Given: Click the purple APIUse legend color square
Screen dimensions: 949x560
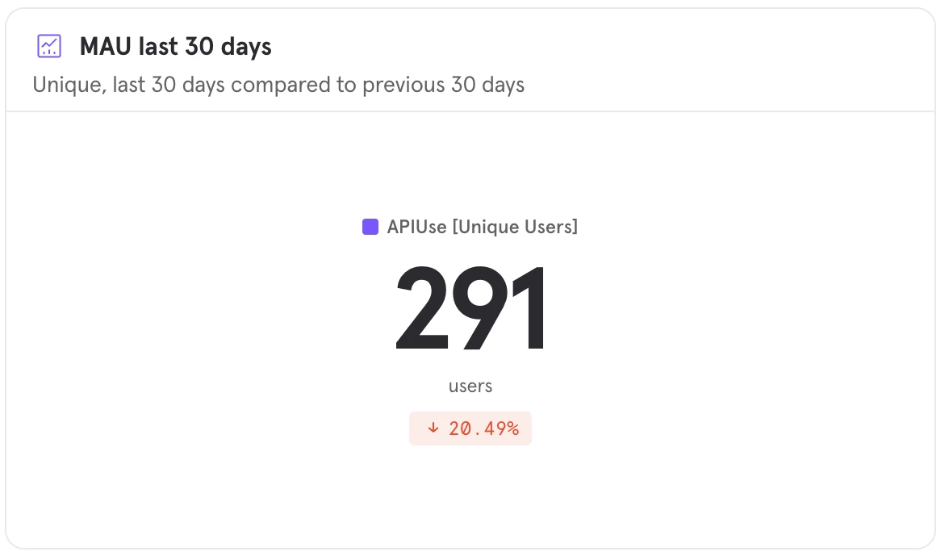Looking at the screenshot, I should [370, 227].
